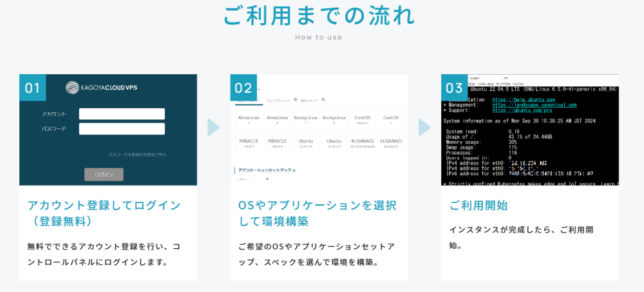Image resolution: width=644 pixels, height=292 pixels.
Task: Click the arrow between steps 01 and 02
Action: 213,127
